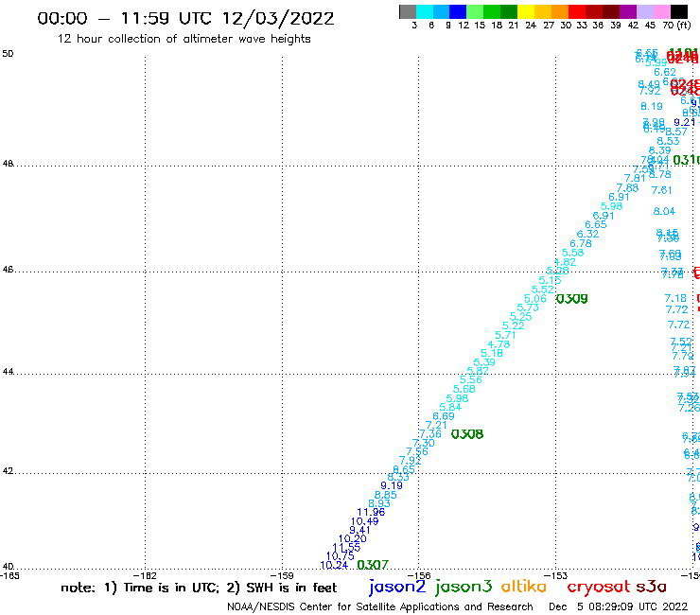This screenshot has width=700, height=615.
Task: Click the timestamp 'Dec 5 08:29:09 UTC 2022'
Action: point(619,607)
